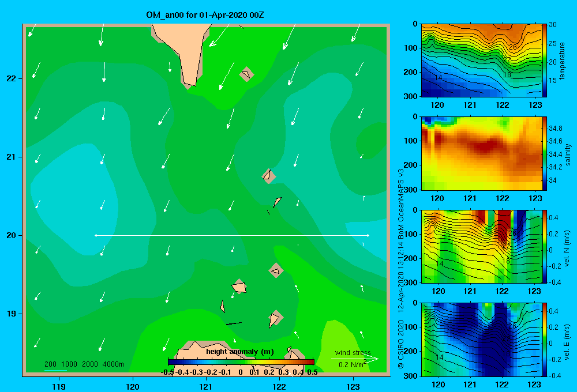Click longitude 123 label below main map

(353, 387)
